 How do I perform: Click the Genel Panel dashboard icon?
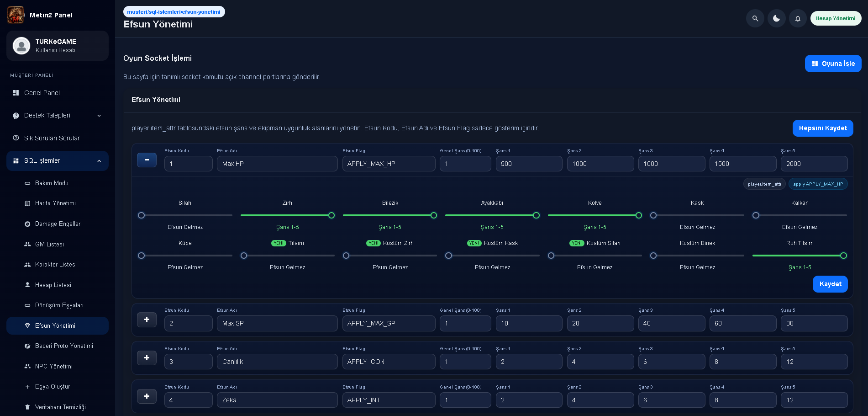point(16,93)
